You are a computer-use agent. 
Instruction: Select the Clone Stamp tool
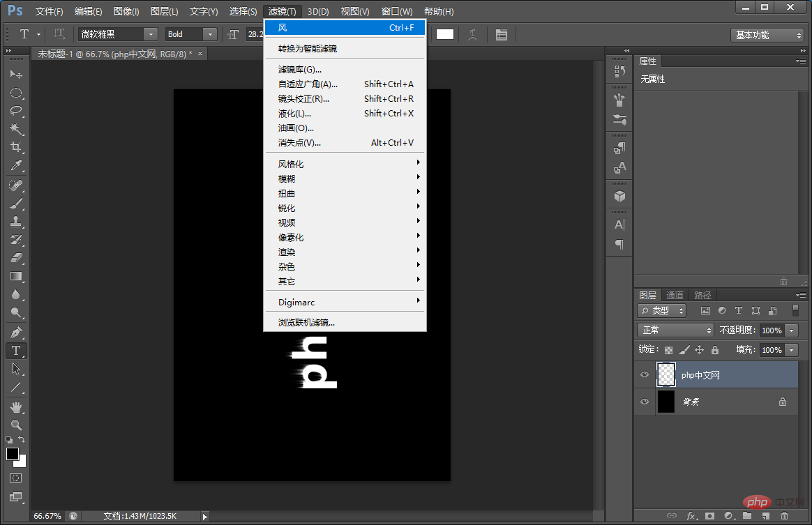click(16, 222)
